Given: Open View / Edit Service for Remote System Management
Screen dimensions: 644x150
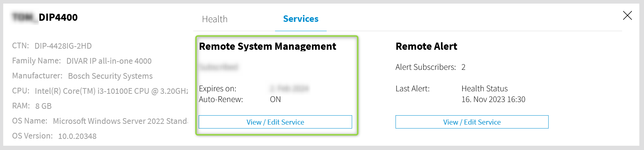Looking at the screenshot, I should [275, 122].
